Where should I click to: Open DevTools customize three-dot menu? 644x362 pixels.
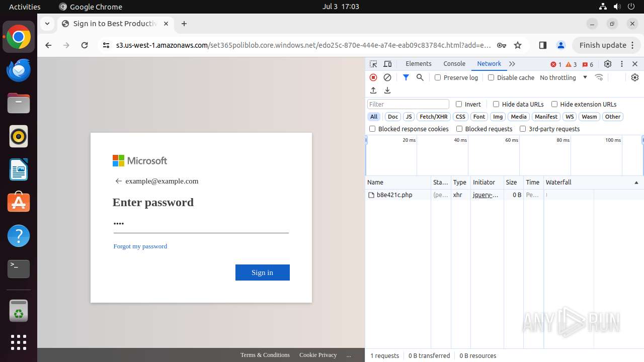[622, 64]
